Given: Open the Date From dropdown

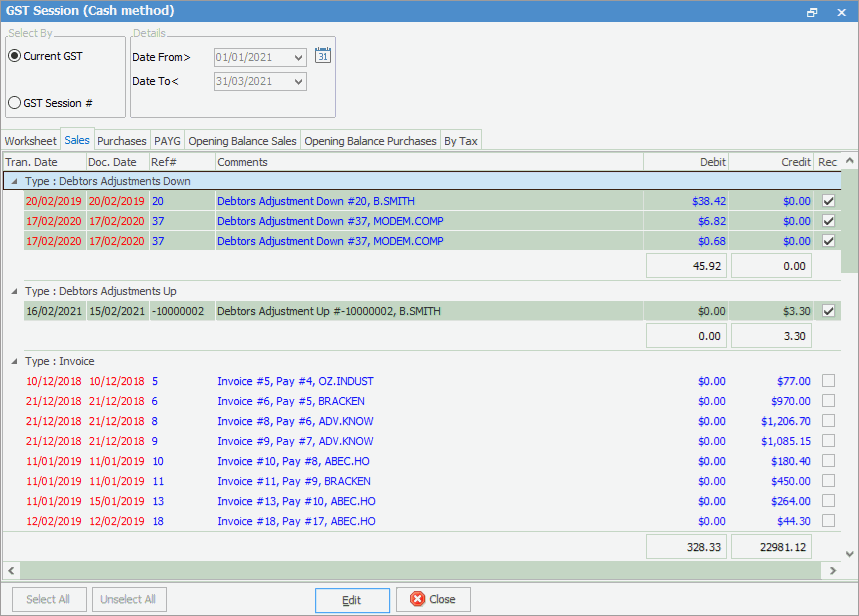Looking at the screenshot, I should 298,57.
